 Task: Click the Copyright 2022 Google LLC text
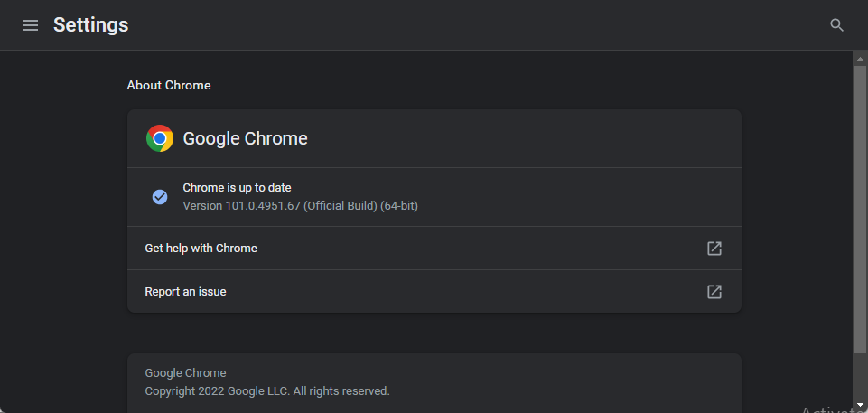coord(267,390)
